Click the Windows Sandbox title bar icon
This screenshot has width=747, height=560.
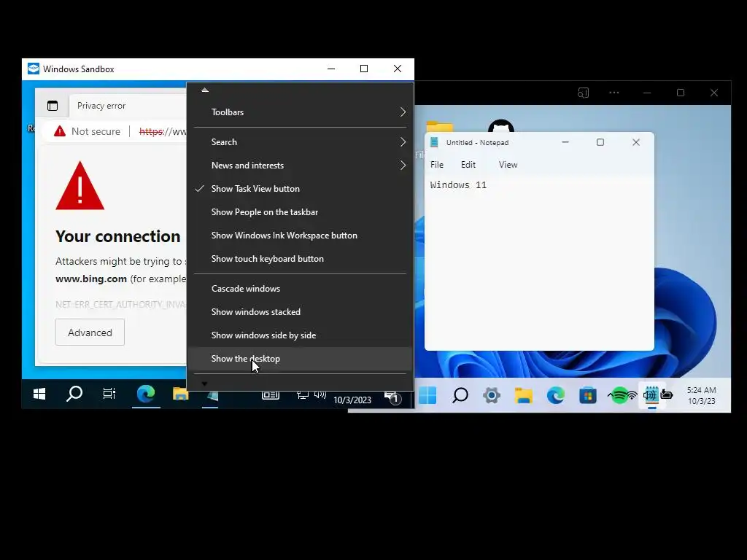coord(34,69)
